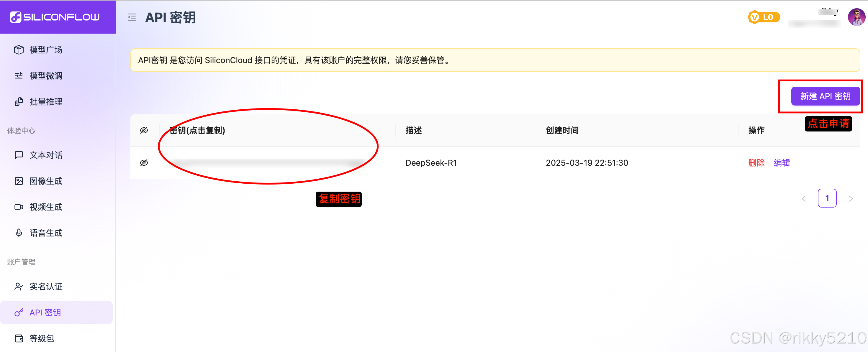
Task: Open 文本对话 chat playground
Action: [x=45, y=155]
